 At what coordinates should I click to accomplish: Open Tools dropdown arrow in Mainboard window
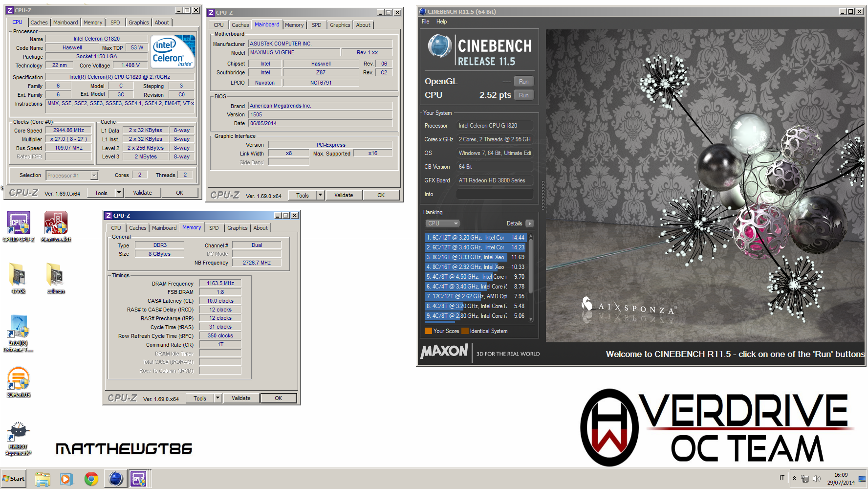pos(321,195)
